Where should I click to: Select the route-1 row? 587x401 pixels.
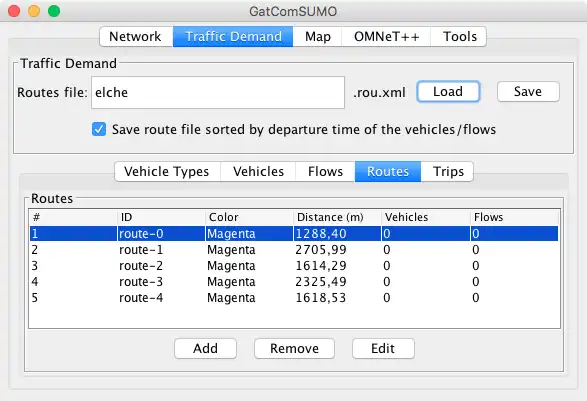pyautogui.click(x=294, y=250)
